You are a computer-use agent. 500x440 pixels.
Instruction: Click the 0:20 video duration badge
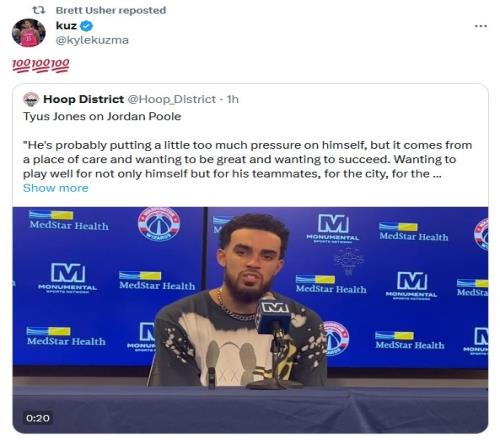pos(38,418)
